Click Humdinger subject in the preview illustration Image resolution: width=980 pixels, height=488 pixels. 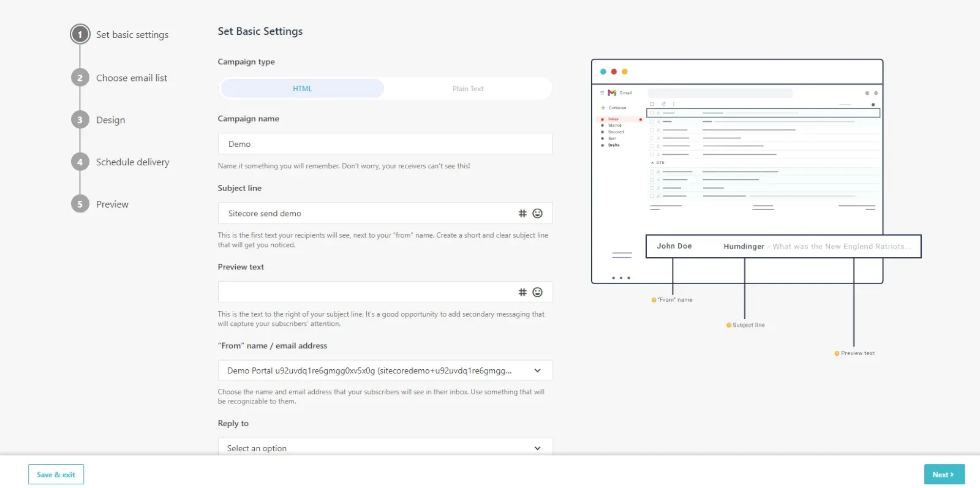744,247
